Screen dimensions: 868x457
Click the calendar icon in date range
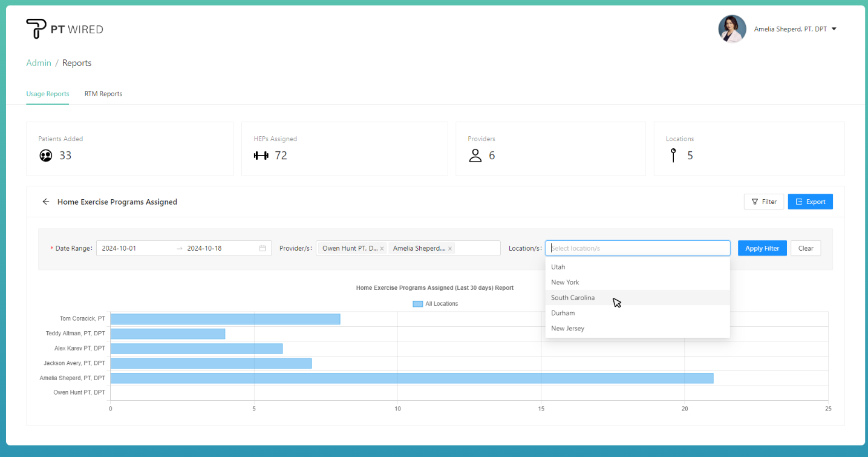(x=263, y=248)
